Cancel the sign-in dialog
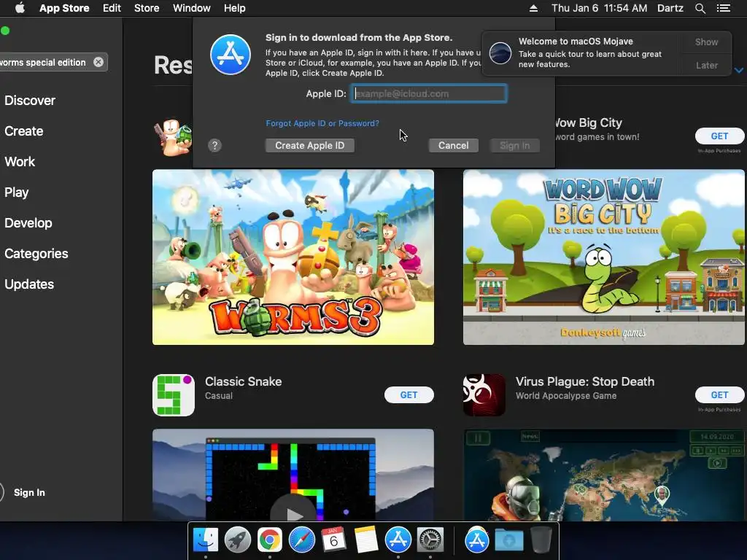The width and height of the screenshot is (747, 560). click(454, 145)
